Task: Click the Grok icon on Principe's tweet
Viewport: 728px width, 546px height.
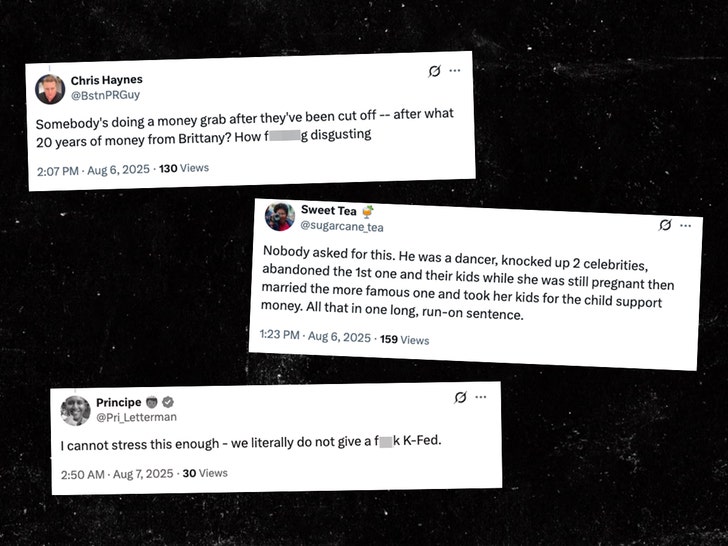Action: tap(460, 397)
